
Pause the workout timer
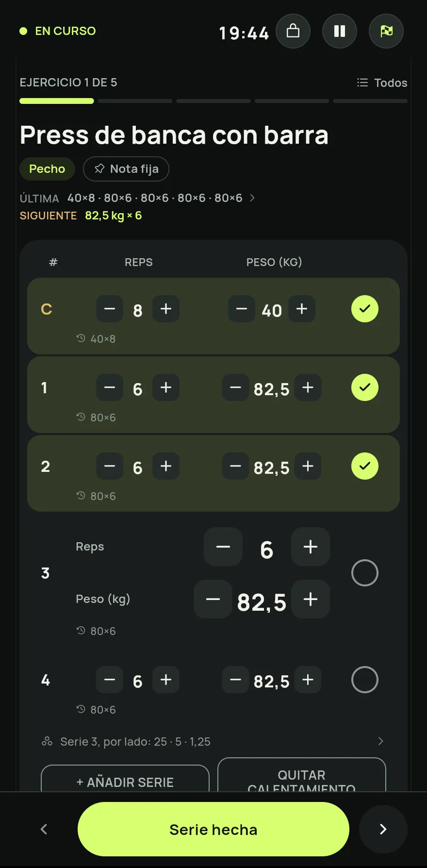340,31
